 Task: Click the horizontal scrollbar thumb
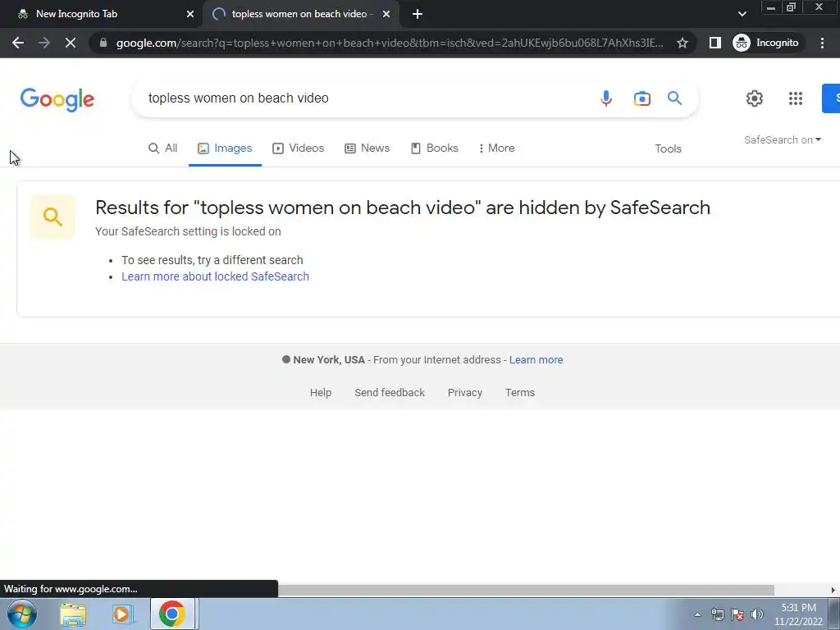click(526, 590)
